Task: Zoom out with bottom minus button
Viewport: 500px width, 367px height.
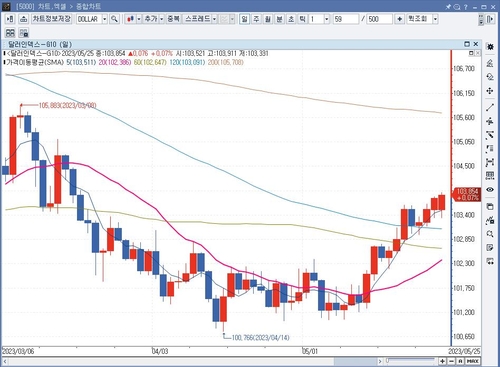Action: click(x=451, y=361)
